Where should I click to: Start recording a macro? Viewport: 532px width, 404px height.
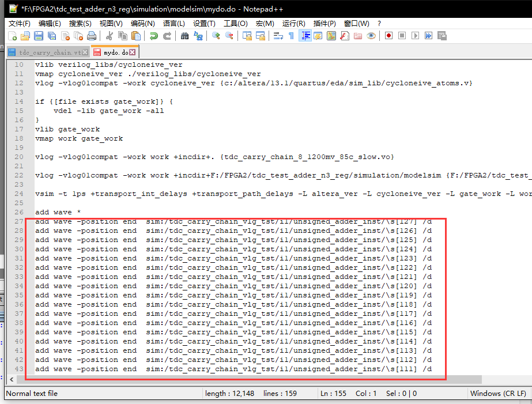(x=390, y=36)
